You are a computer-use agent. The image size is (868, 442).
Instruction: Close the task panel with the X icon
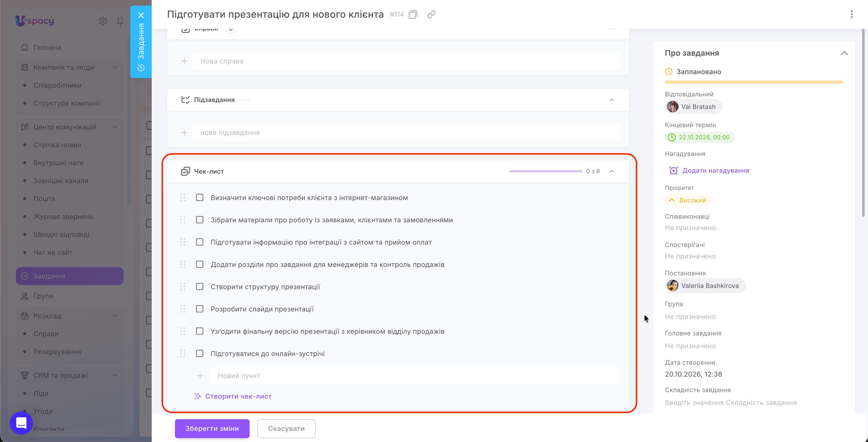click(x=141, y=15)
